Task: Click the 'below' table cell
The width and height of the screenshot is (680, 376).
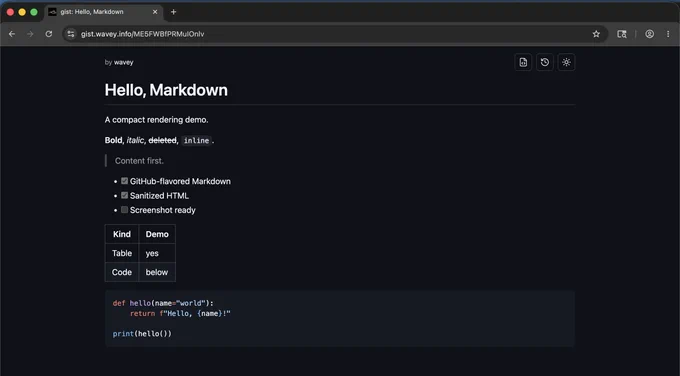Action: [157, 272]
